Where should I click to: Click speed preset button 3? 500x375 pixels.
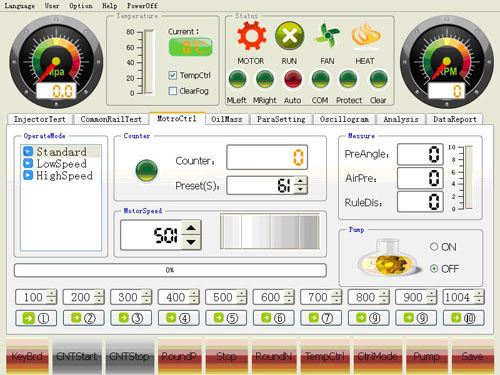(x=131, y=318)
